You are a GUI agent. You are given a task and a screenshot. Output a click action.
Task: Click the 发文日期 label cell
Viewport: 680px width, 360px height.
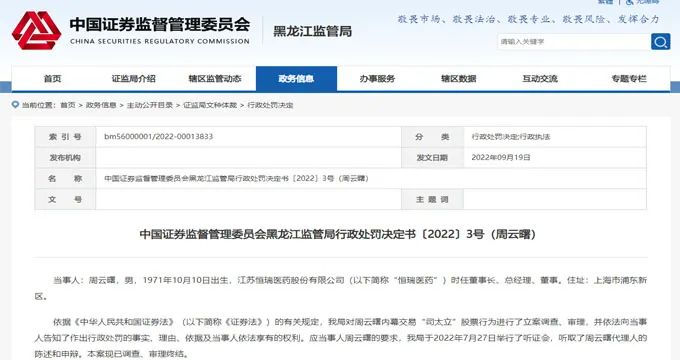point(432,157)
